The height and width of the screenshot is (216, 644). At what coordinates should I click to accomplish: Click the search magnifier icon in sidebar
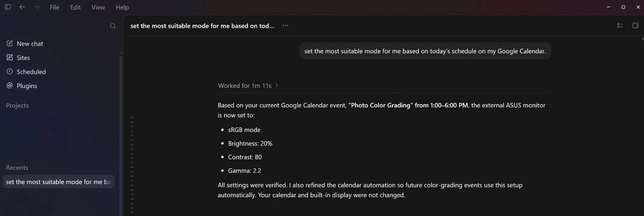click(113, 26)
